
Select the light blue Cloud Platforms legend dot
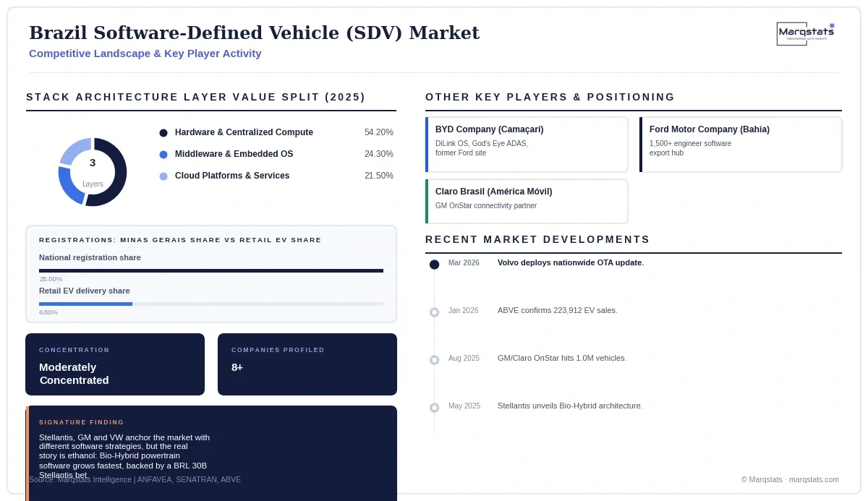163,176
